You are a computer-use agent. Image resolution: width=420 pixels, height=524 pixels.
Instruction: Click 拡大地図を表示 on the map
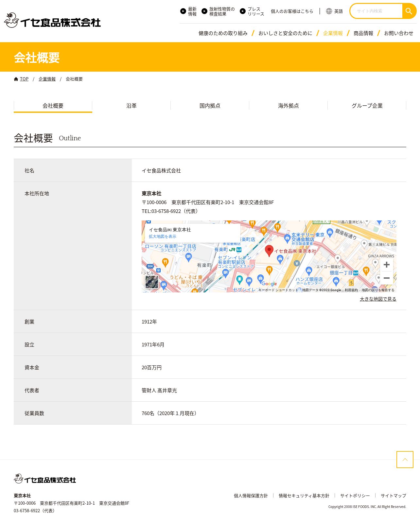[163, 236]
